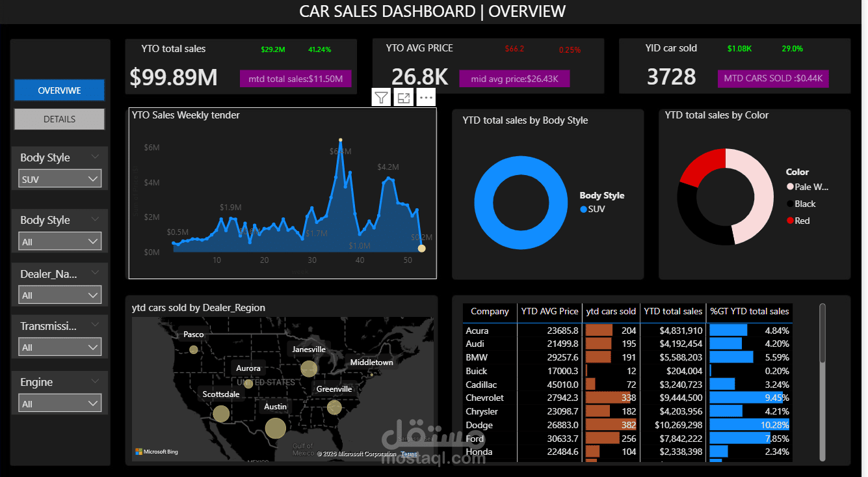Click the MTD CARS SOLD :$0.44K label
Screen dimensions: 868x477
pyautogui.click(x=774, y=79)
